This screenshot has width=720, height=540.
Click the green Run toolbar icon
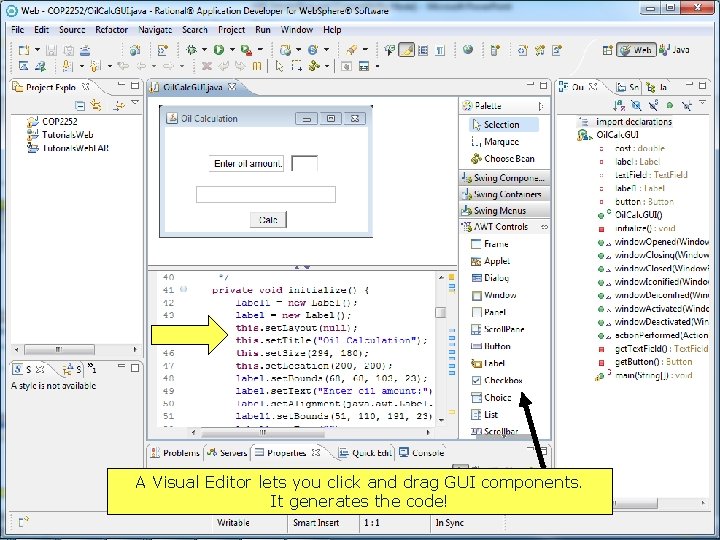[219, 50]
